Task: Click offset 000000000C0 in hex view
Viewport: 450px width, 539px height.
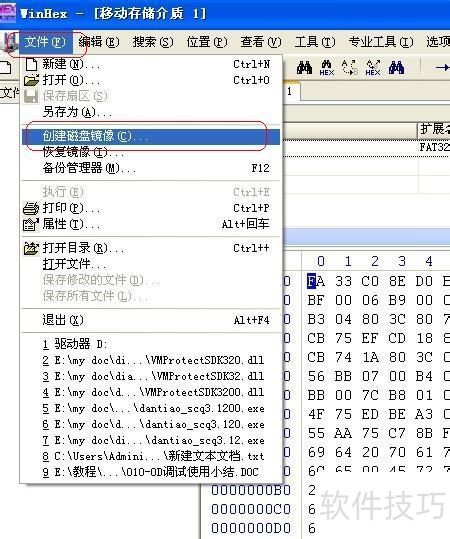Action: point(251,509)
